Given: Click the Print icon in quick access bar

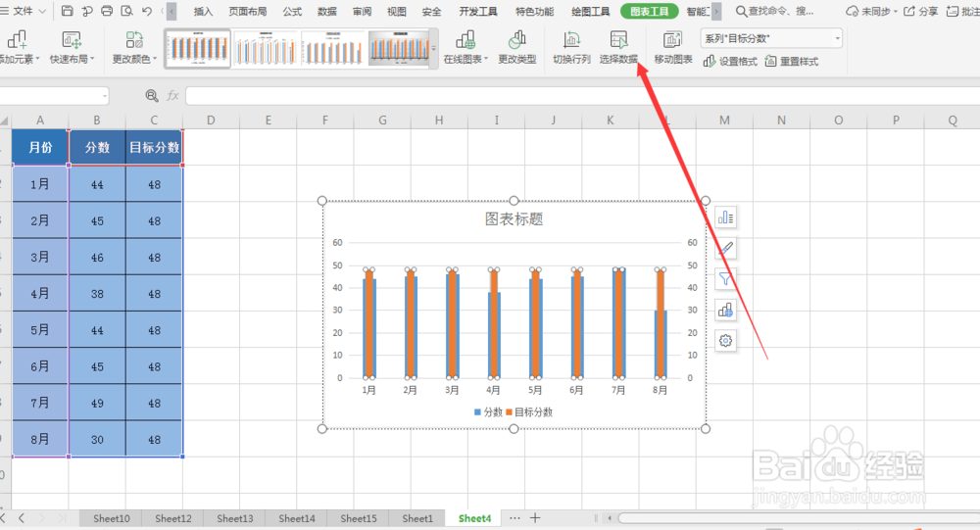Looking at the screenshot, I should coord(107,11).
